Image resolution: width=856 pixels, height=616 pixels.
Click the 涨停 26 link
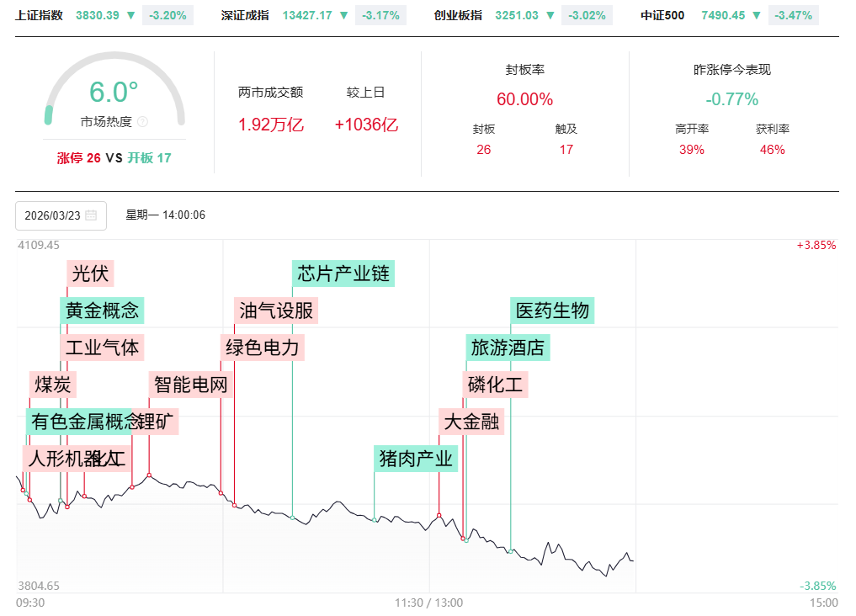pos(79,157)
